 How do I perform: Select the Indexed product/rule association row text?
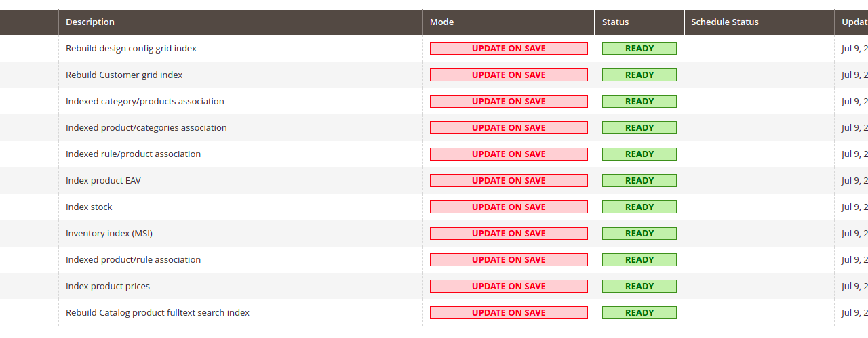click(133, 260)
